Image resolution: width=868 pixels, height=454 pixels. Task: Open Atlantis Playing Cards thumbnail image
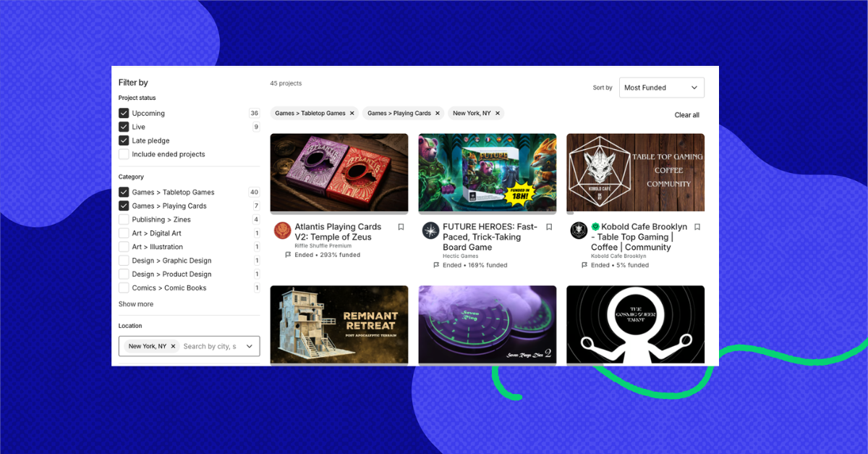pos(339,173)
